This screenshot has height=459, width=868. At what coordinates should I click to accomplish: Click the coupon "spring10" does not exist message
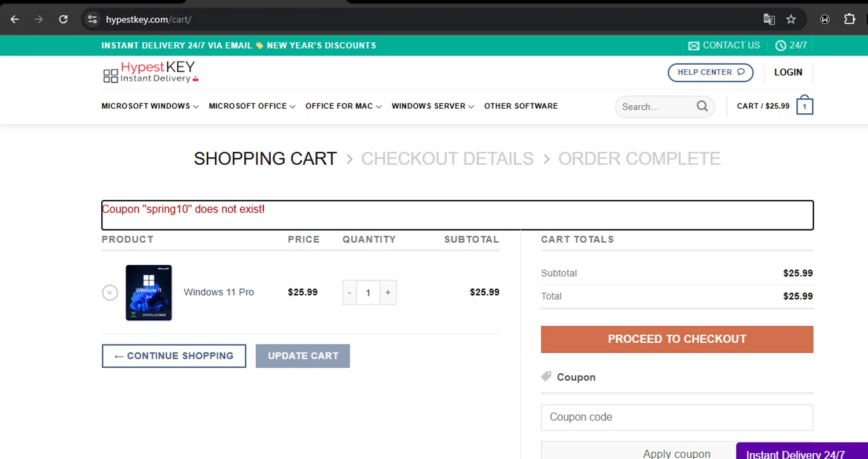tap(183, 209)
